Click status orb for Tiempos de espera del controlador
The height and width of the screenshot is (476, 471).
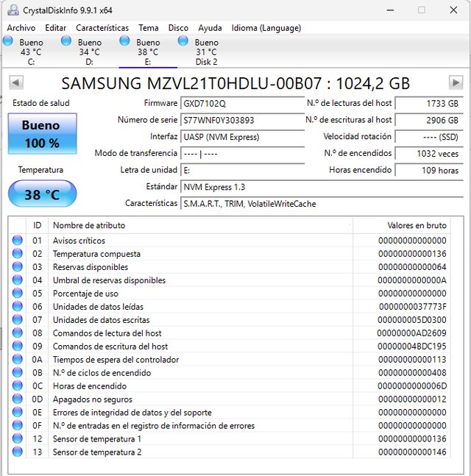click(x=18, y=359)
